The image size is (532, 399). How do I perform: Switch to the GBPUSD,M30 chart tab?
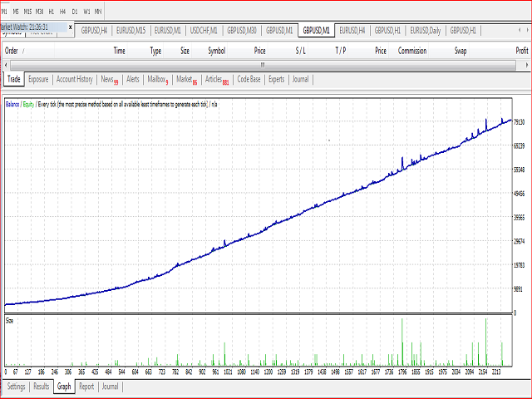(x=242, y=31)
